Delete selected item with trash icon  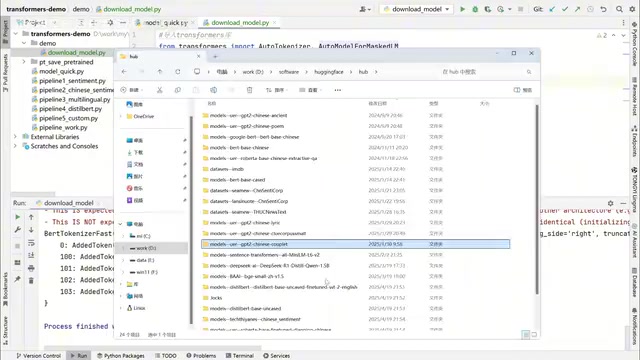point(249,90)
